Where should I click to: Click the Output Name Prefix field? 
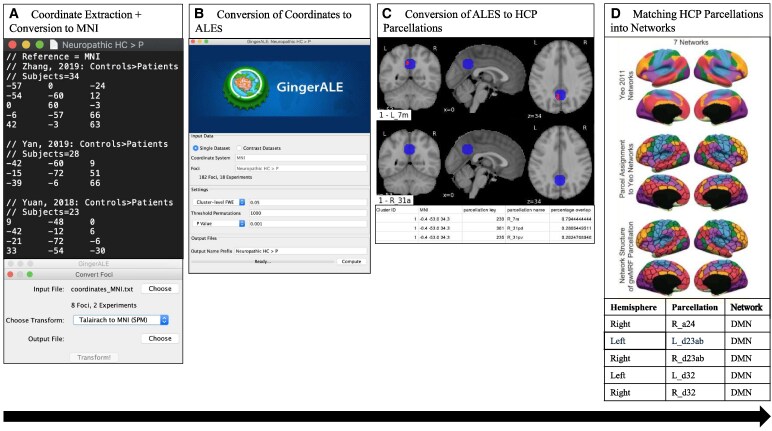301,251
